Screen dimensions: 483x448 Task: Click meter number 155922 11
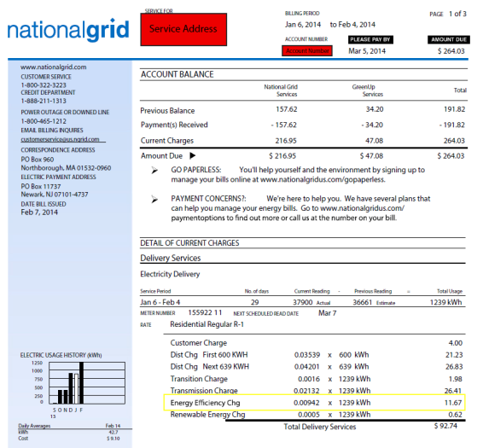pos(205,312)
